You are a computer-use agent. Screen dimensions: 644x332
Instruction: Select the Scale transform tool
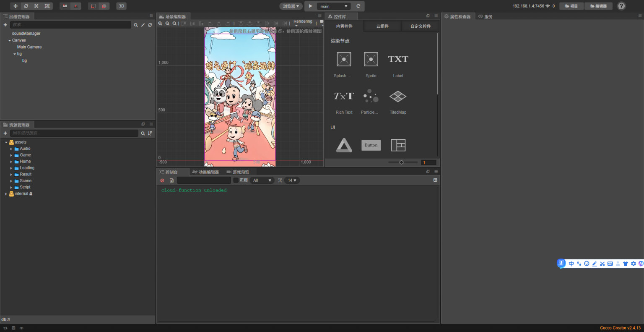[x=36, y=6]
